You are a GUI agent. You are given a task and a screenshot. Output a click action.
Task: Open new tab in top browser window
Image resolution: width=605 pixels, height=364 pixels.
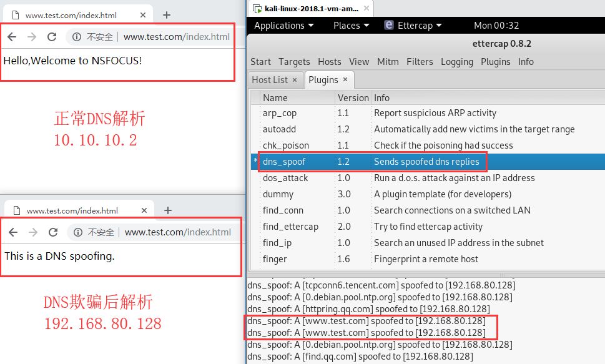point(167,15)
